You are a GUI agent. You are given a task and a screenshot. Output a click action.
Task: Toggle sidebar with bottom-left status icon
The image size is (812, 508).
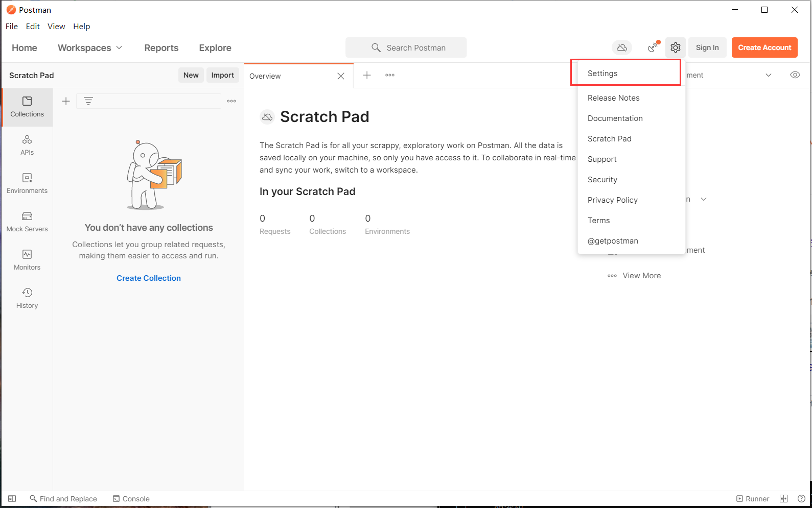pos(12,499)
